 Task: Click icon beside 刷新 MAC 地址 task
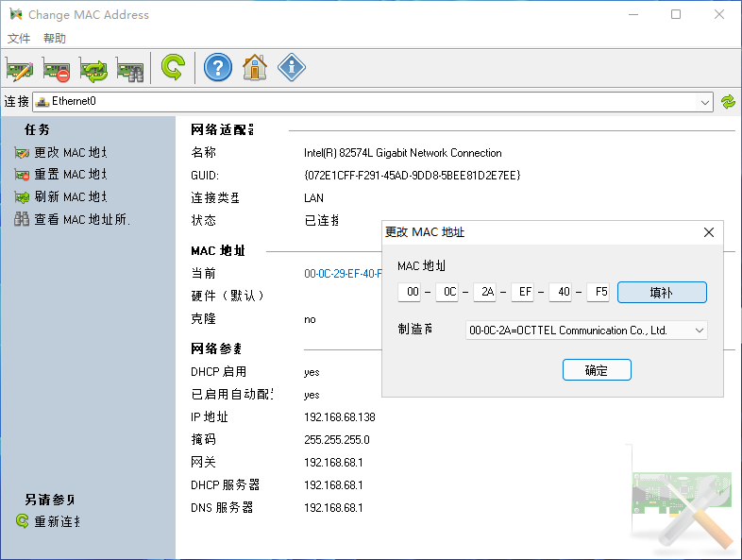[x=22, y=197]
